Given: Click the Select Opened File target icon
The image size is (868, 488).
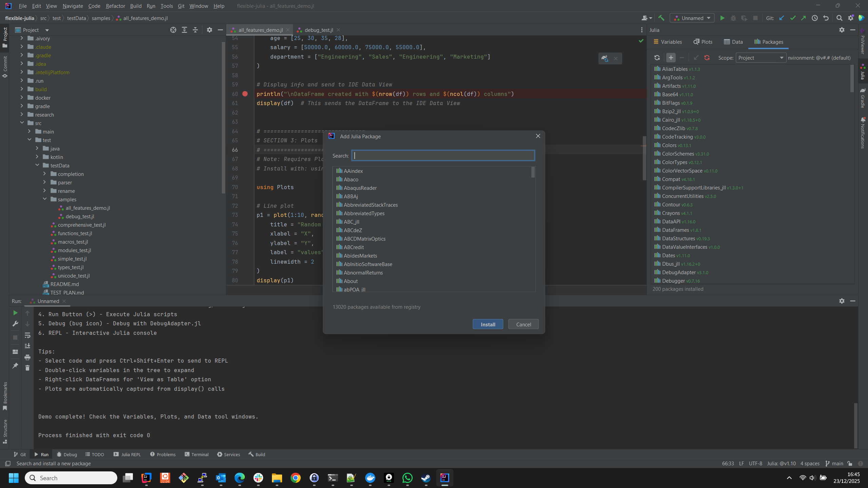Looking at the screenshot, I should pos(173,30).
